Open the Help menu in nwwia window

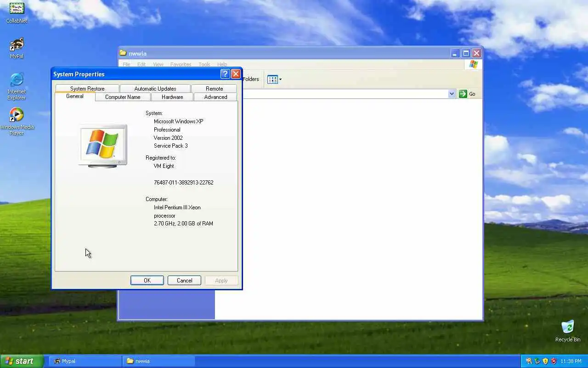pos(222,64)
